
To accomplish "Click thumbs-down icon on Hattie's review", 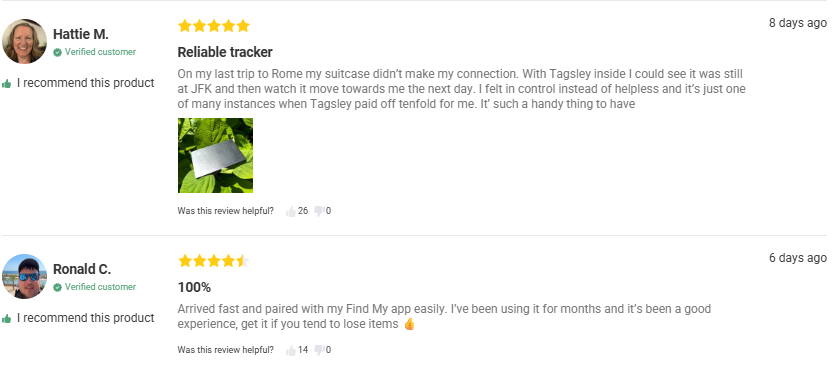I will (x=319, y=211).
